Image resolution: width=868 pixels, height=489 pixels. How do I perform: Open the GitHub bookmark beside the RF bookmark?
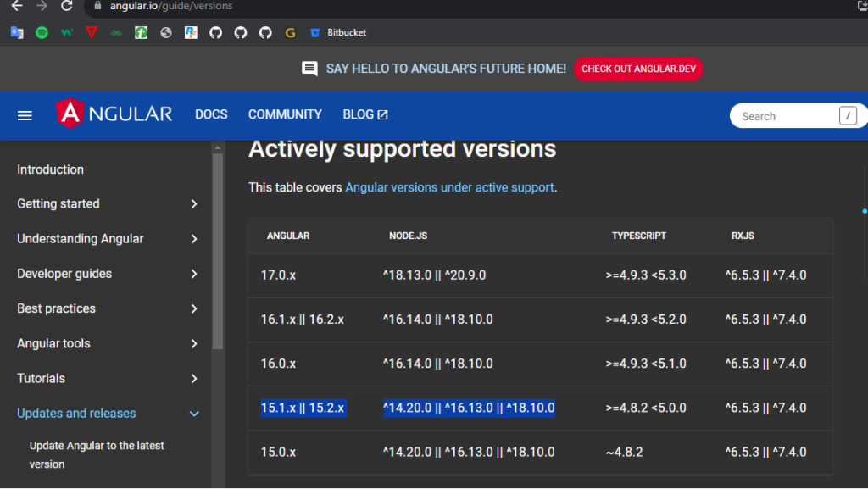[x=216, y=33]
